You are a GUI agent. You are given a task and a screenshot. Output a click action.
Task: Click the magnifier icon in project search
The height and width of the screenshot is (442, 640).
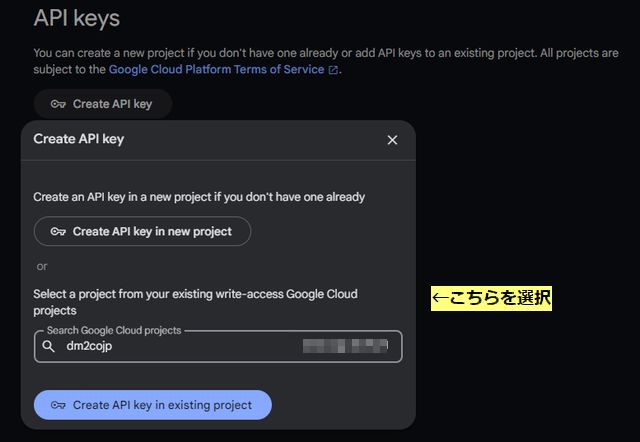click(x=49, y=346)
